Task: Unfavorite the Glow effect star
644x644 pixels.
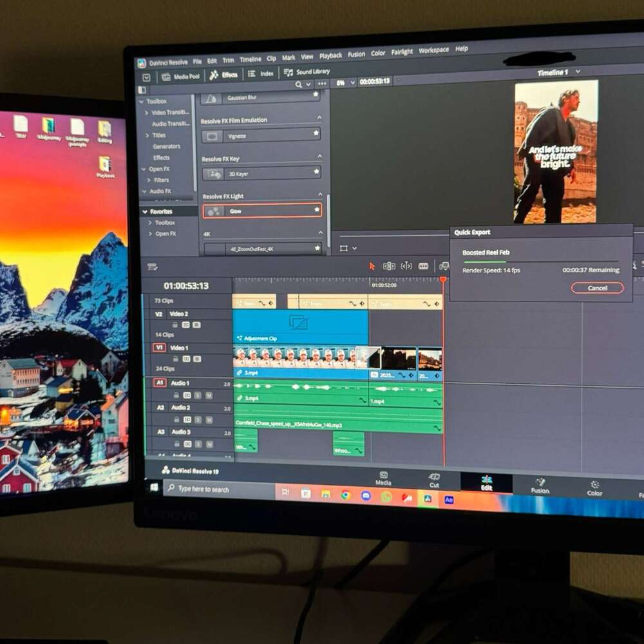Action: [317, 210]
